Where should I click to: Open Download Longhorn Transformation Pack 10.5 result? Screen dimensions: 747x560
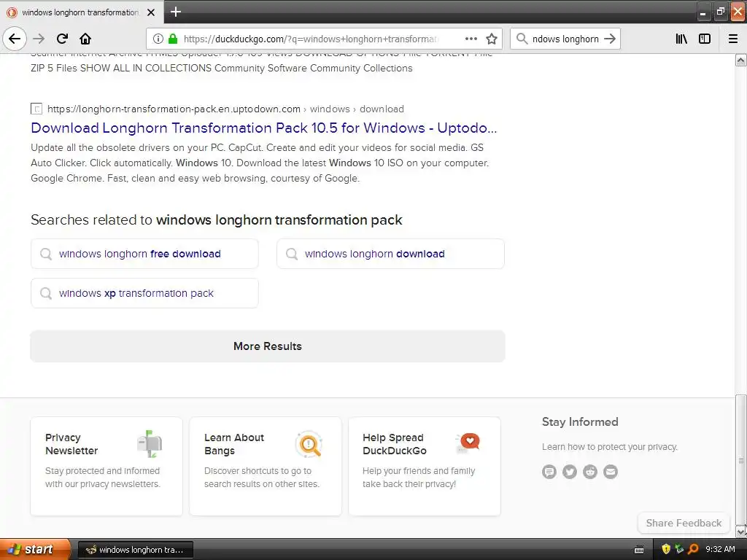pyautogui.click(x=264, y=128)
